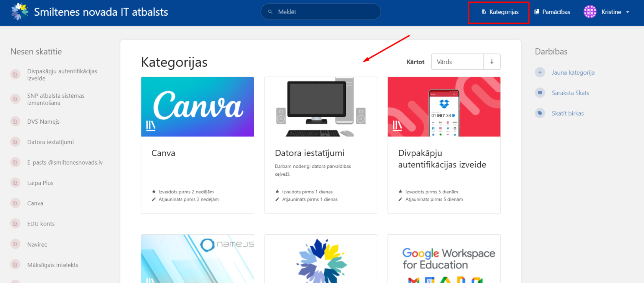Screen dimensions: 644x283
Task: Open Google Workspace for Education cover image
Action: coord(444,259)
